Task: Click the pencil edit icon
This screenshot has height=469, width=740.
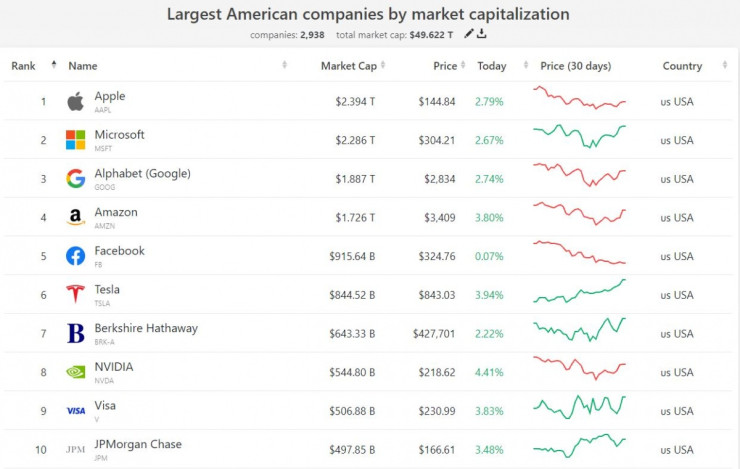Action: pyautogui.click(x=468, y=34)
